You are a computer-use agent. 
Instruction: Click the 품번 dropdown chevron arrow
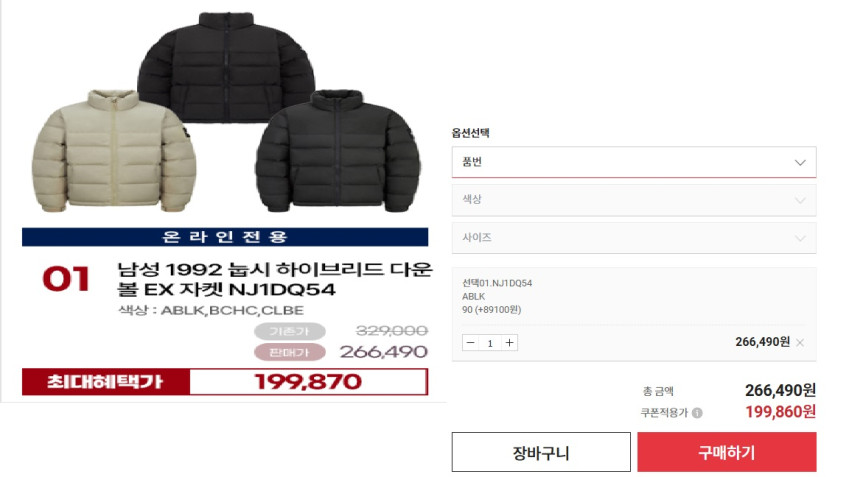[x=800, y=162]
